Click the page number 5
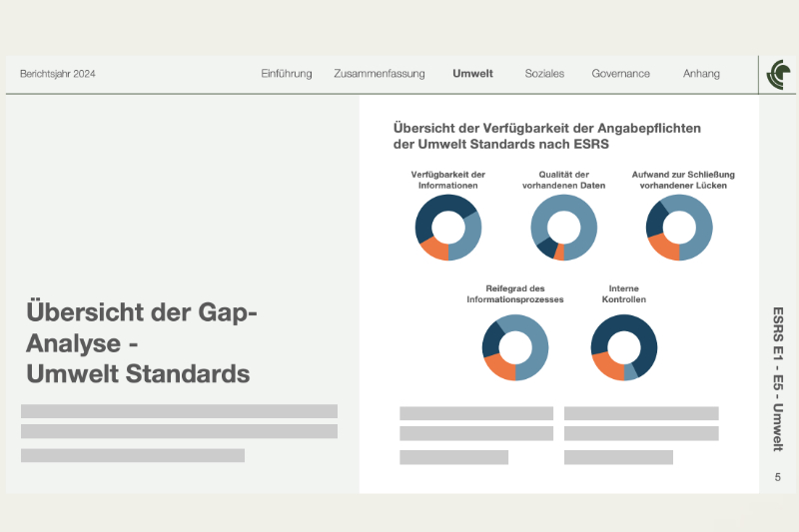This screenshot has width=799, height=532. tap(778, 477)
